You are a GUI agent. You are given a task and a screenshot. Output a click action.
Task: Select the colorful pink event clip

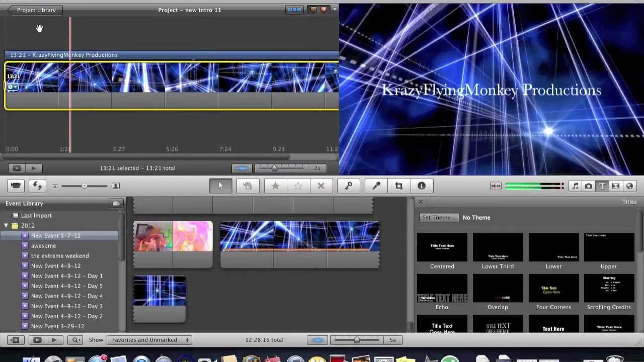pos(173,244)
